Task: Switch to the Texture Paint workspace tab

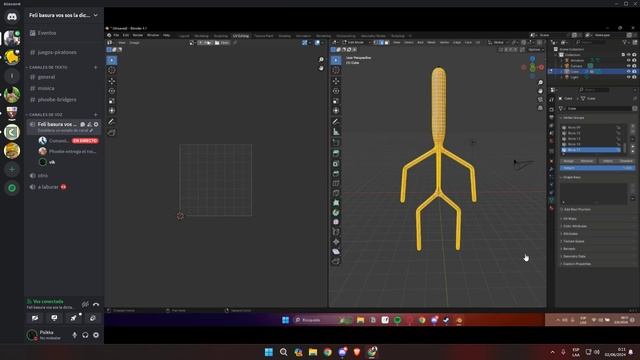Action: tap(264, 36)
